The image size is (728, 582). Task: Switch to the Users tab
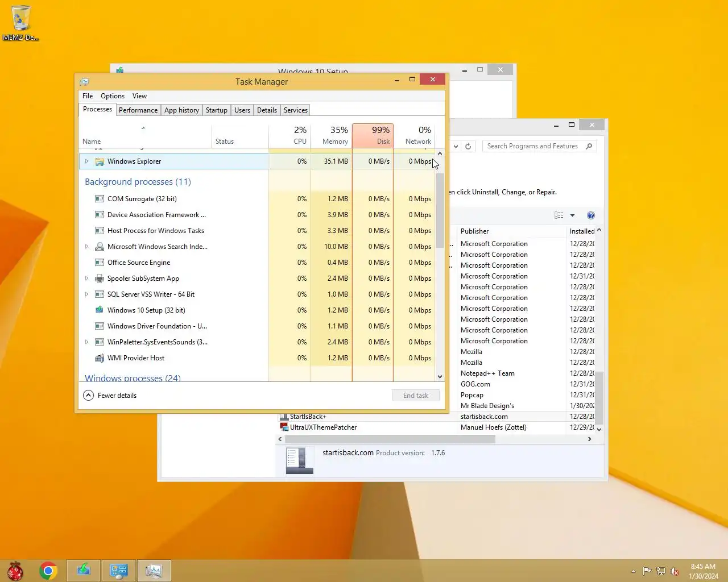(242, 110)
